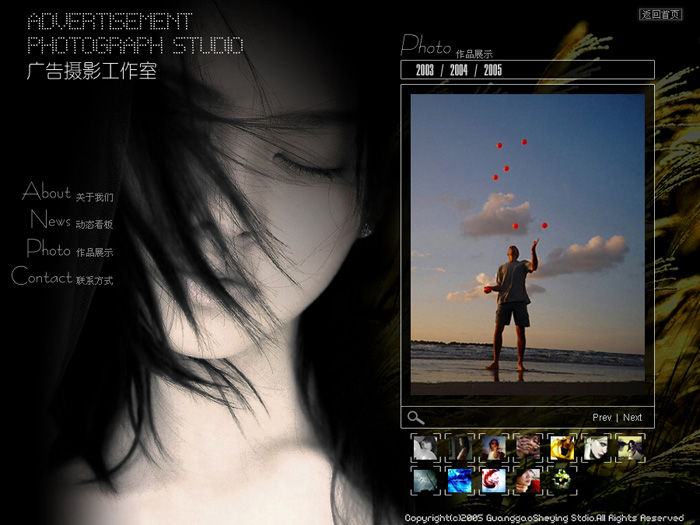Screen dimensions: 700x525
Task: Select the 2003 year tab
Action: 425,70
